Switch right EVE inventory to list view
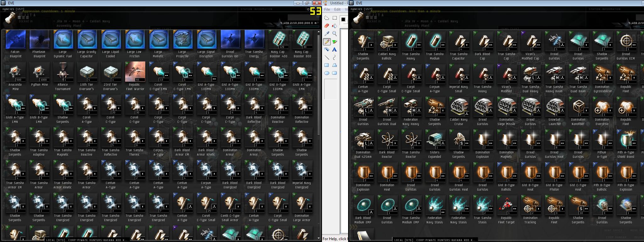This screenshot has width=644, height=242. coord(375,18)
